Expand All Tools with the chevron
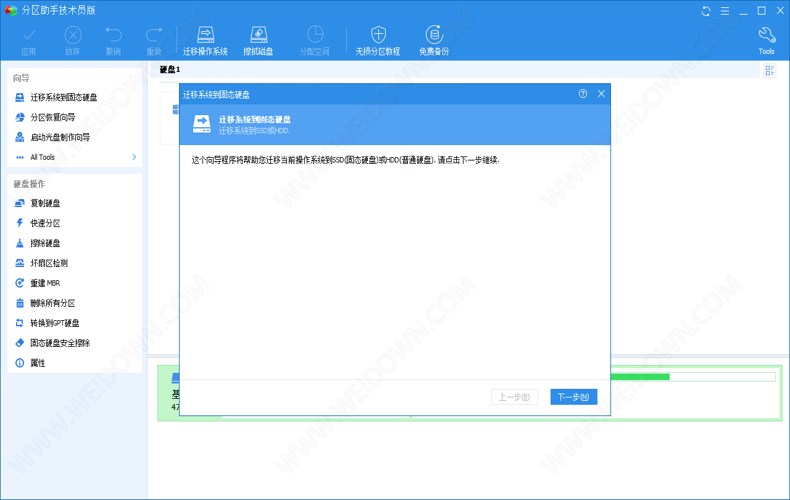 134,157
